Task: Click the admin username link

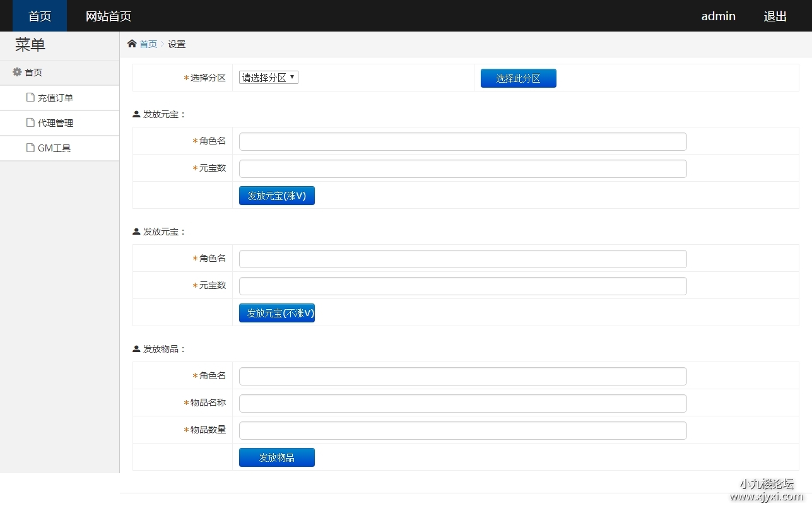Action: (x=718, y=16)
